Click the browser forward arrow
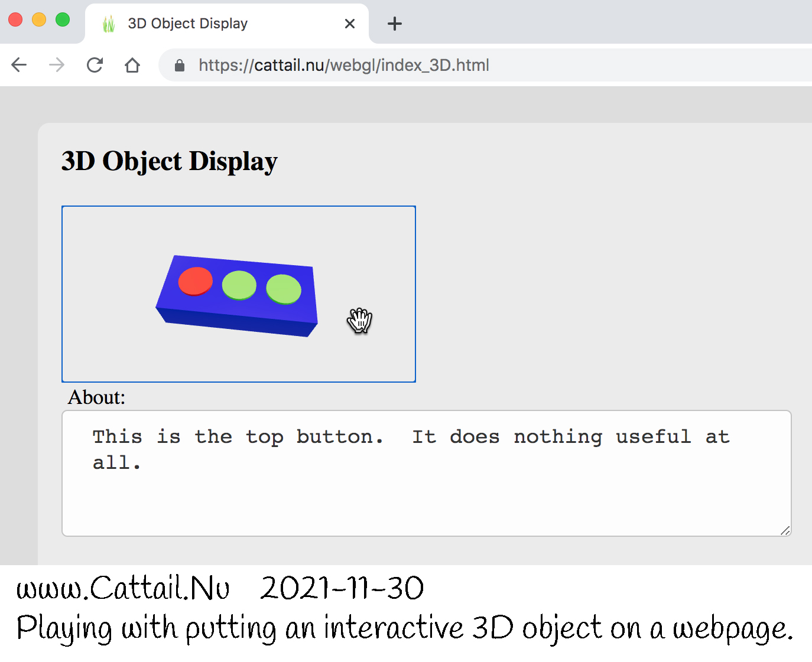 [x=57, y=65]
